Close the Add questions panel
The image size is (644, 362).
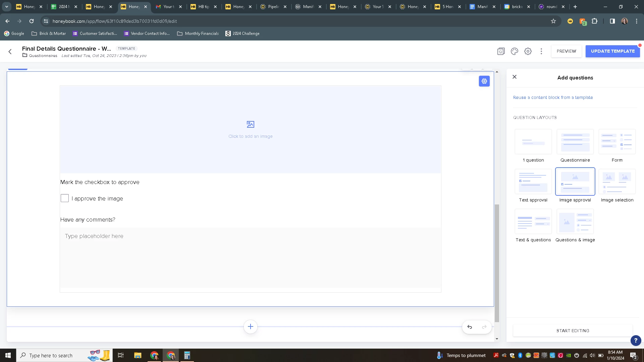click(x=515, y=77)
